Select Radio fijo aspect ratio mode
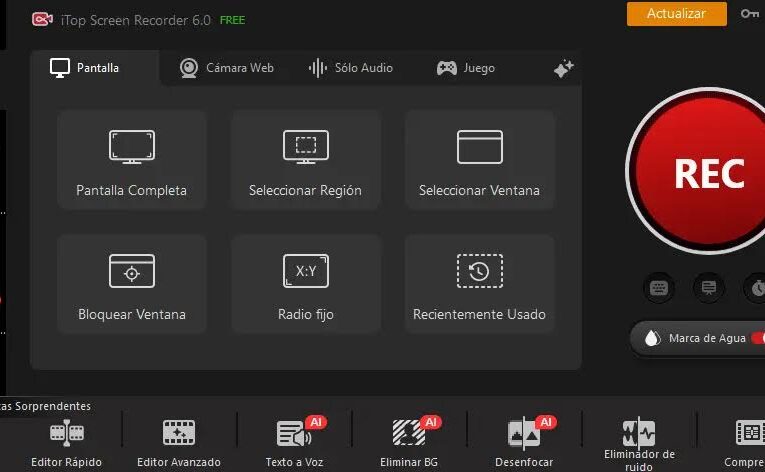The width and height of the screenshot is (765, 472). [x=306, y=284]
